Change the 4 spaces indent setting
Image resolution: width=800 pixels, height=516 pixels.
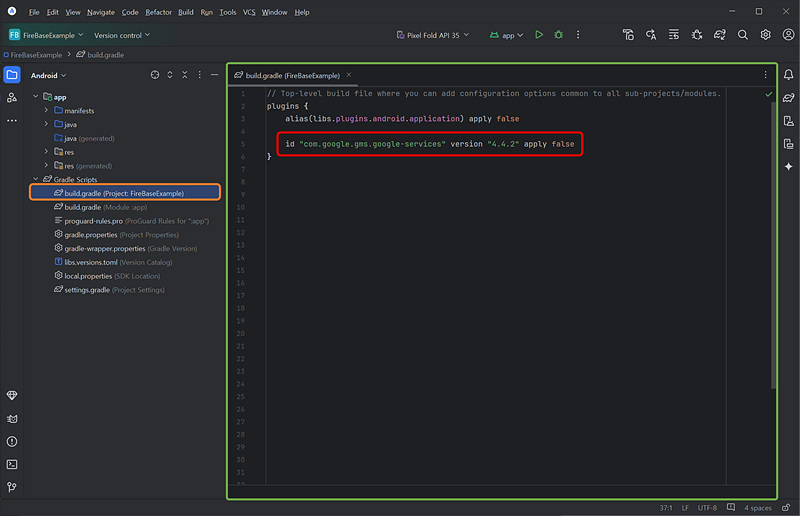coord(758,508)
